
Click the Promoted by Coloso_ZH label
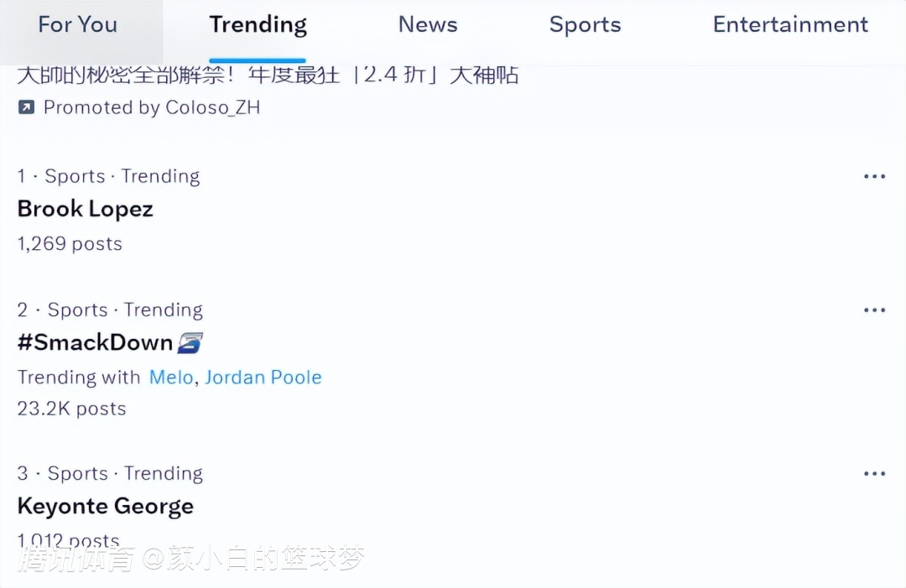(152, 107)
